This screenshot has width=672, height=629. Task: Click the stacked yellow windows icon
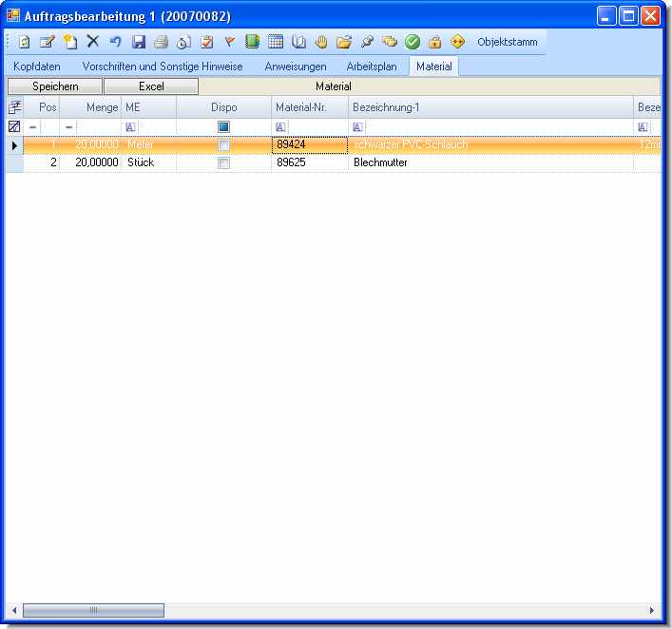(x=390, y=42)
